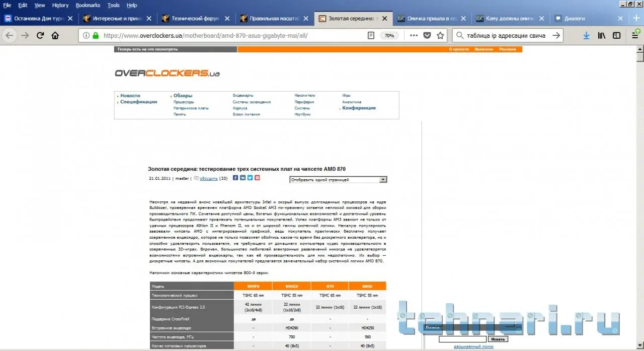Open the page actions three-dots menu
This screenshot has height=351, width=644.
(x=414, y=36)
